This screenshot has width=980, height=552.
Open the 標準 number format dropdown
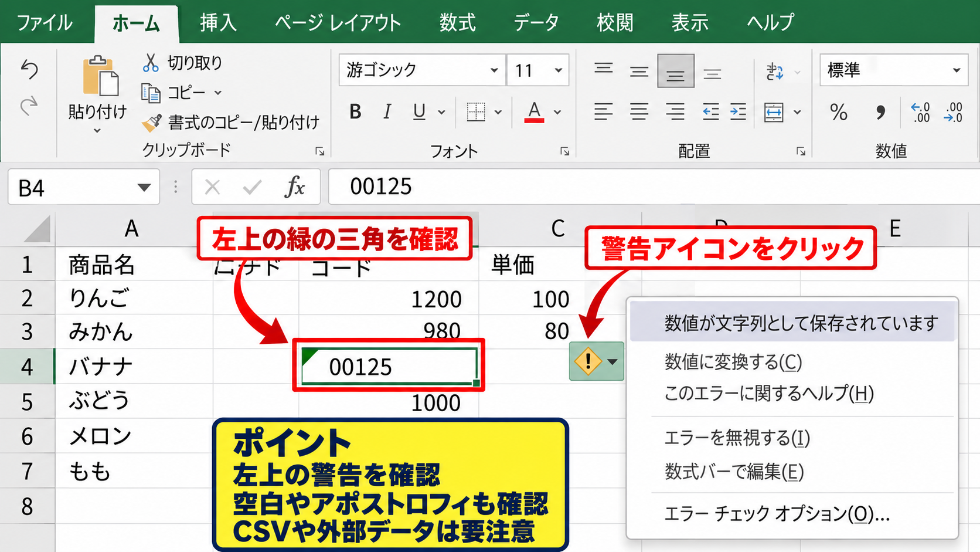point(957,70)
